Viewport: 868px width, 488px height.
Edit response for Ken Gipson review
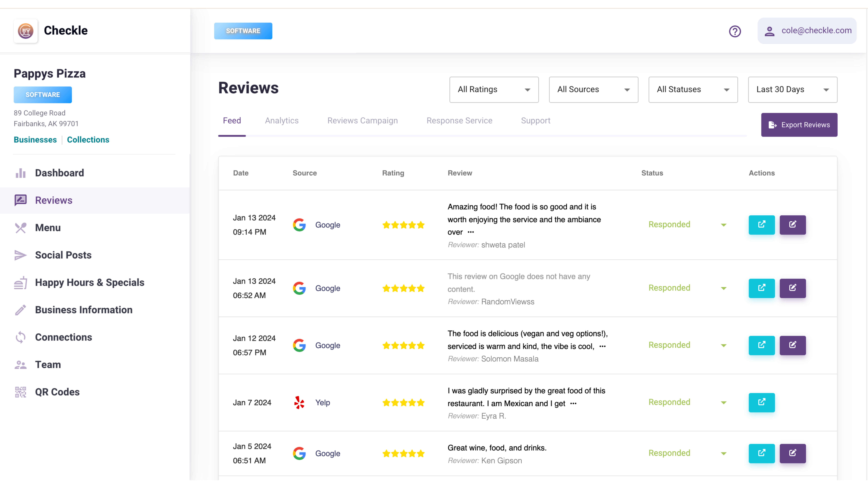tap(792, 453)
